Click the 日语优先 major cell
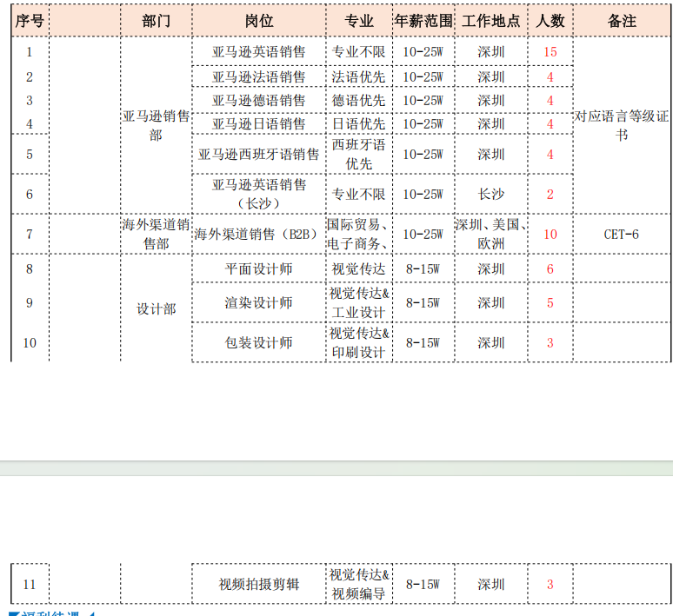 pyautogui.click(x=359, y=124)
